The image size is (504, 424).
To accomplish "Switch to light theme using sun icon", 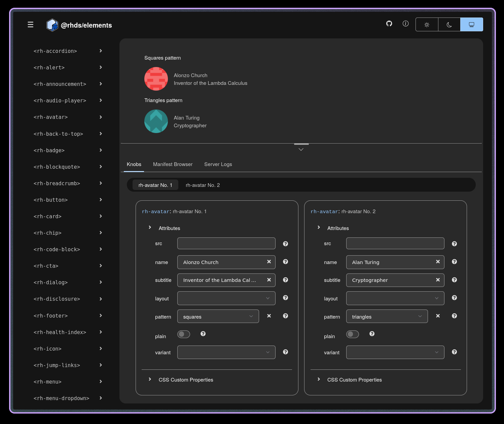I will pyautogui.click(x=427, y=24).
